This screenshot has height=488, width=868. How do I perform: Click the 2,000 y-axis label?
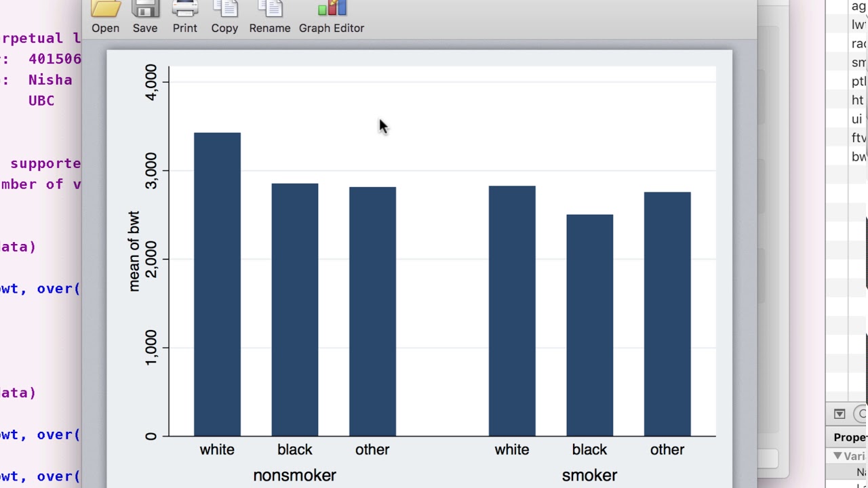point(151,260)
